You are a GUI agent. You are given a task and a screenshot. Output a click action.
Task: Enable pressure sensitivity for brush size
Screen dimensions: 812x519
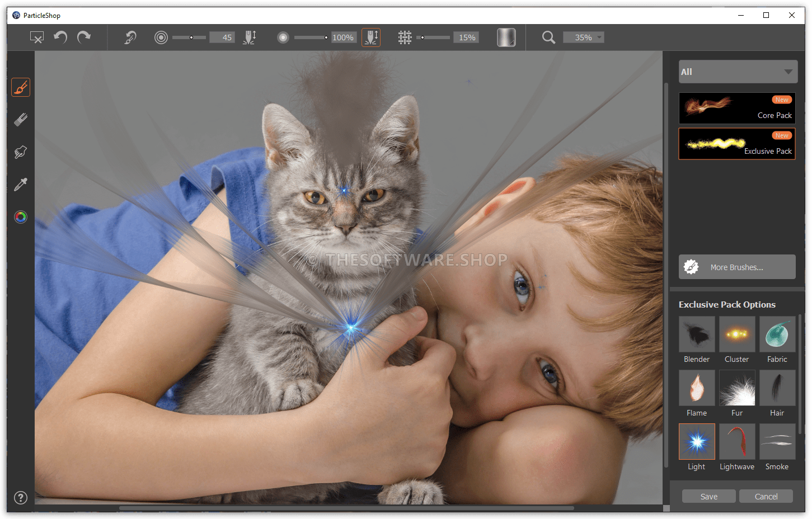[250, 37]
